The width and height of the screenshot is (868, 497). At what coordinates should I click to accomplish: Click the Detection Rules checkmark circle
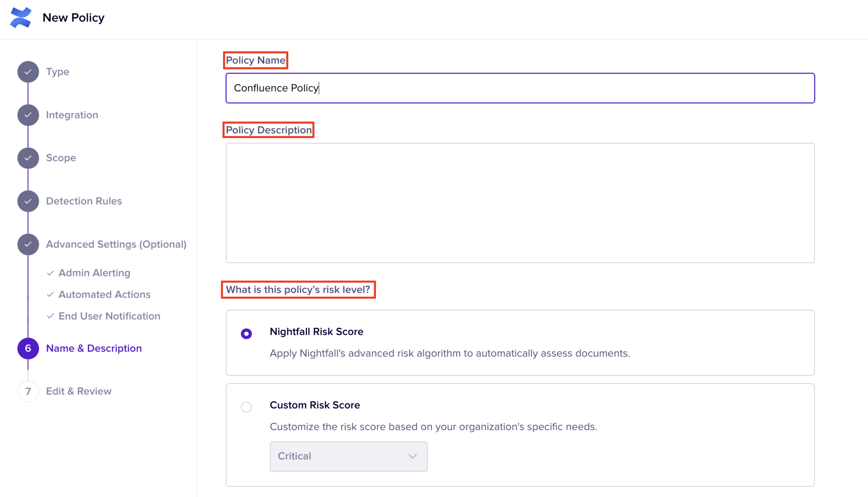28,201
